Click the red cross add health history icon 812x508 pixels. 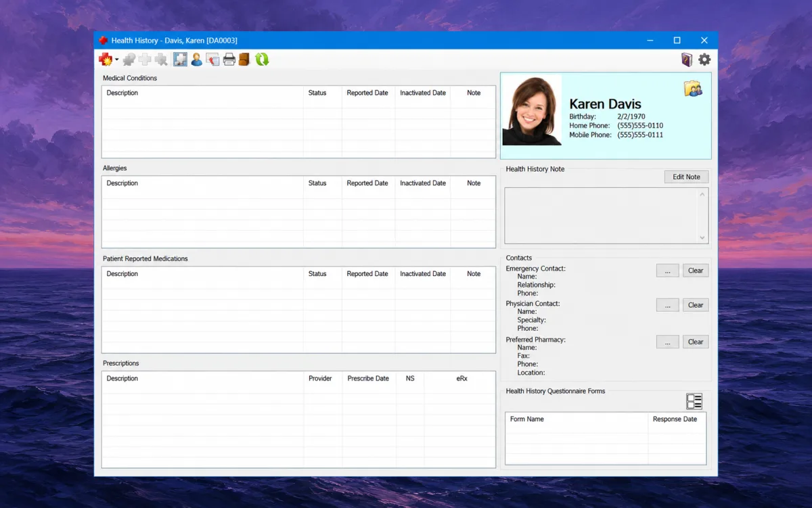point(105,60)
